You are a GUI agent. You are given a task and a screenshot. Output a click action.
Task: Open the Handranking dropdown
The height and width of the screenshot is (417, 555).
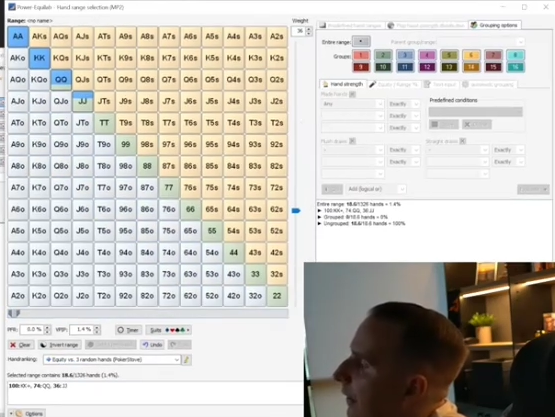coord(112,360)
